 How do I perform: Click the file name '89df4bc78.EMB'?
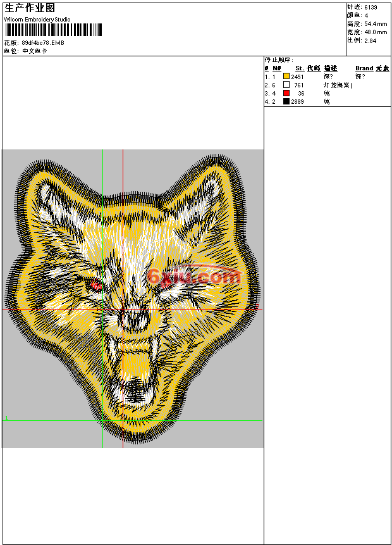(43, 43)
